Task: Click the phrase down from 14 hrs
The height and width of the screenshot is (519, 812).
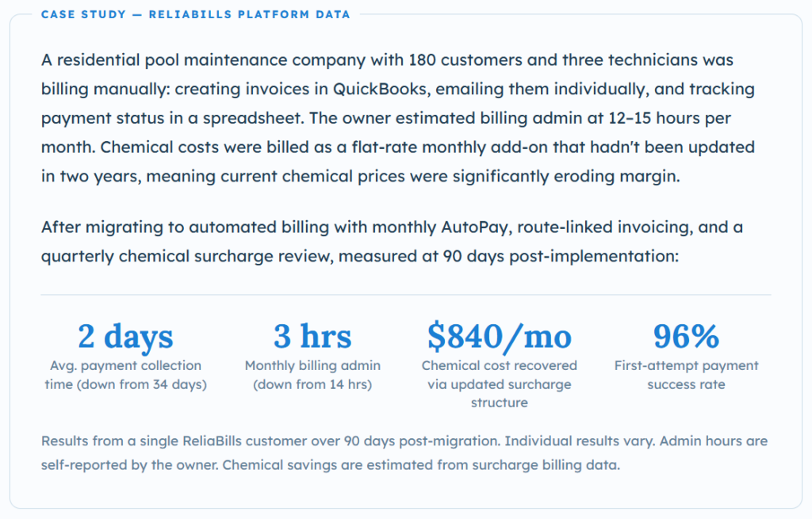Action: [x=312, y=384]
